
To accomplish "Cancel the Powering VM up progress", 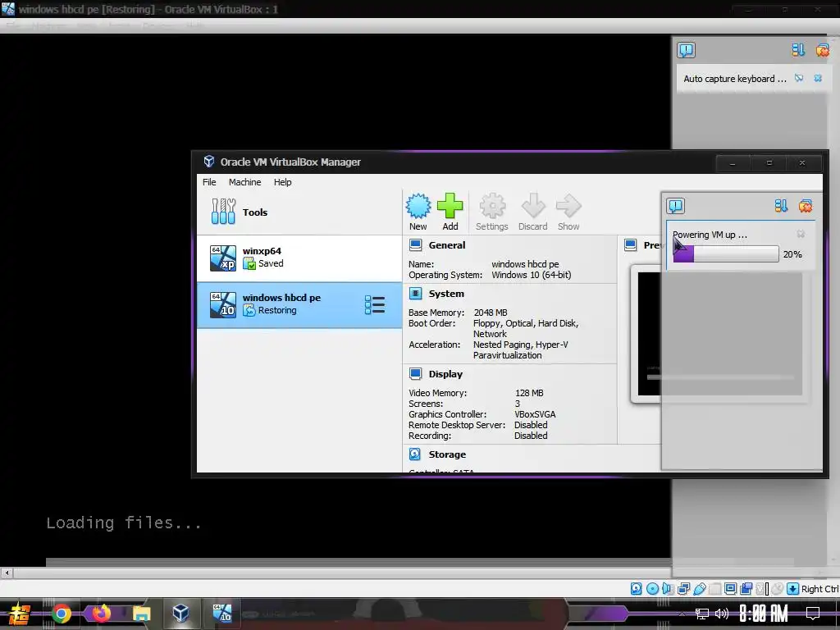I will [x=801, y=234].
